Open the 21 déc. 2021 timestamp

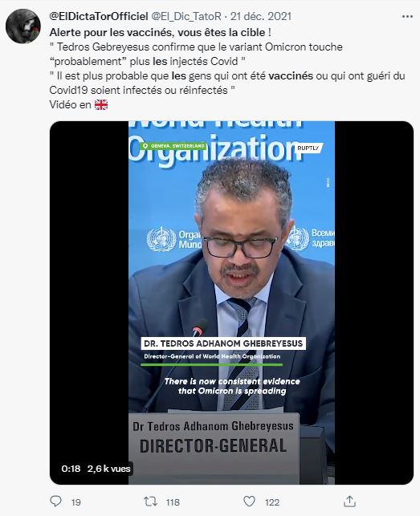click(x=261, y=16)
